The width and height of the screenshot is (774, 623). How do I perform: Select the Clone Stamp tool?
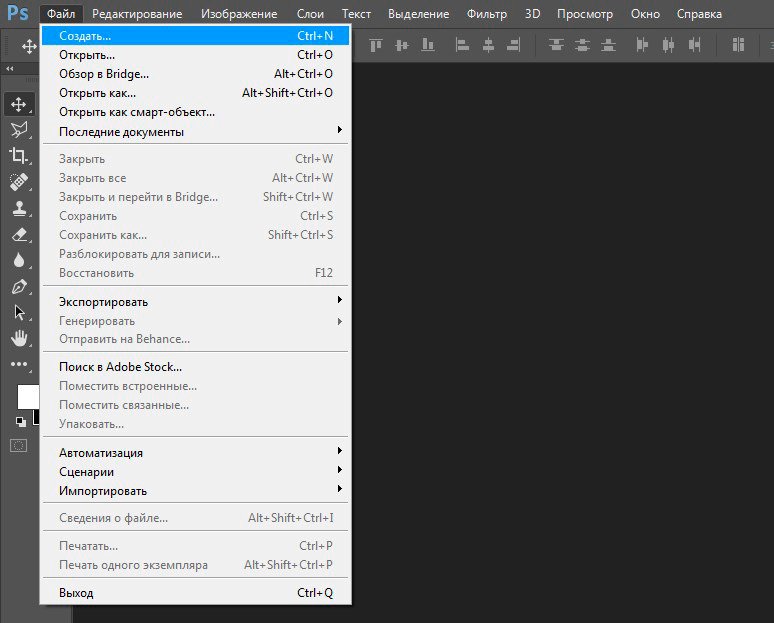click(x=19, y=208)
